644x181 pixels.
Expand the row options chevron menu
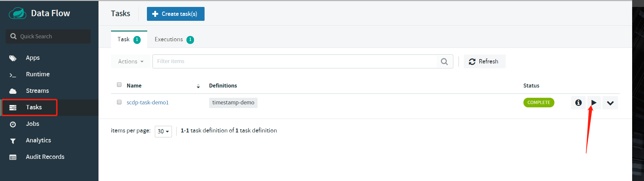[610, 103]
